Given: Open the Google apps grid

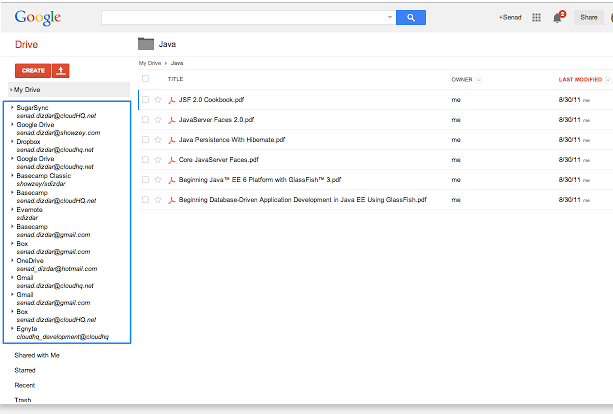Looking at the screenshot, I should [x=536, y=18].
